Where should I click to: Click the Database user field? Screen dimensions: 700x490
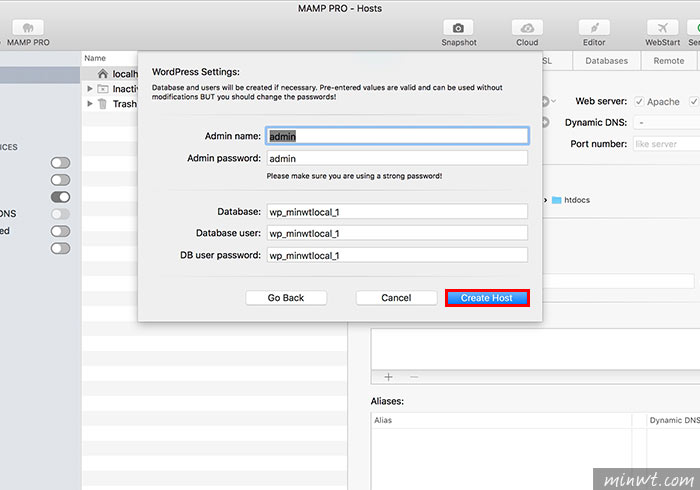click(x=397, y=233)
